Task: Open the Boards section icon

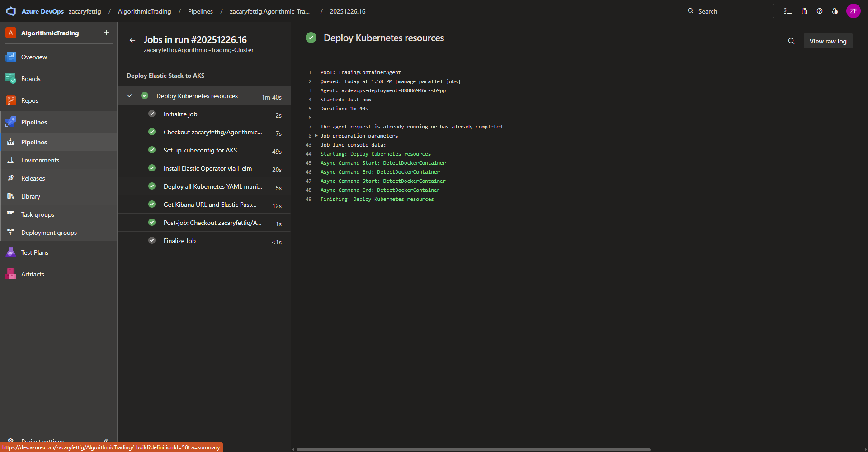Action: coord(11,79)
